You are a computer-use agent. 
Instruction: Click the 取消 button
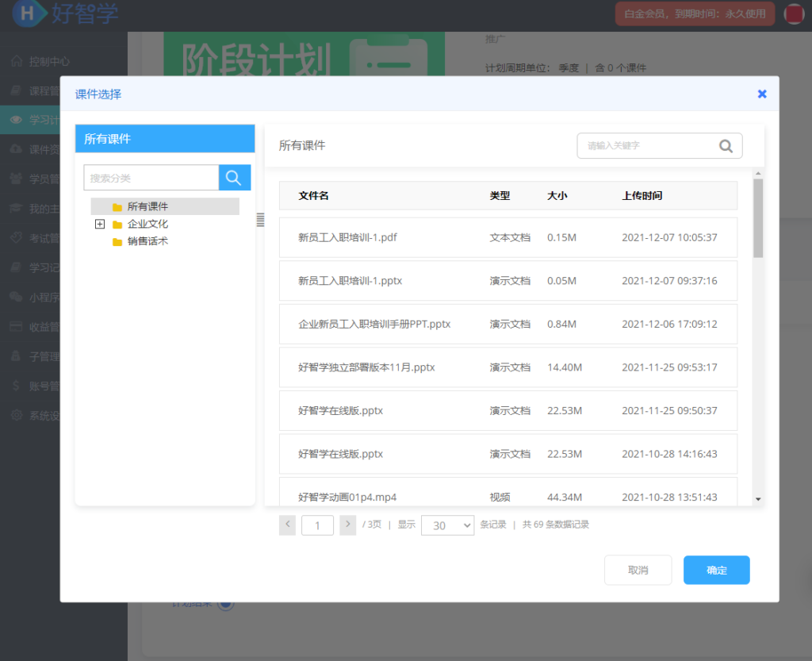pos(638,570)
